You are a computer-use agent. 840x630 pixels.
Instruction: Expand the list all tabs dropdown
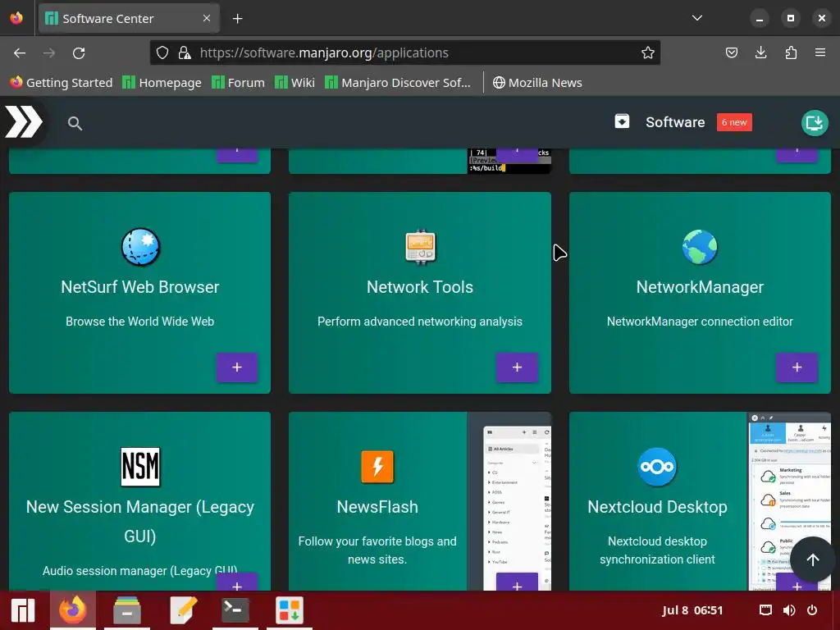coord(697,18)
